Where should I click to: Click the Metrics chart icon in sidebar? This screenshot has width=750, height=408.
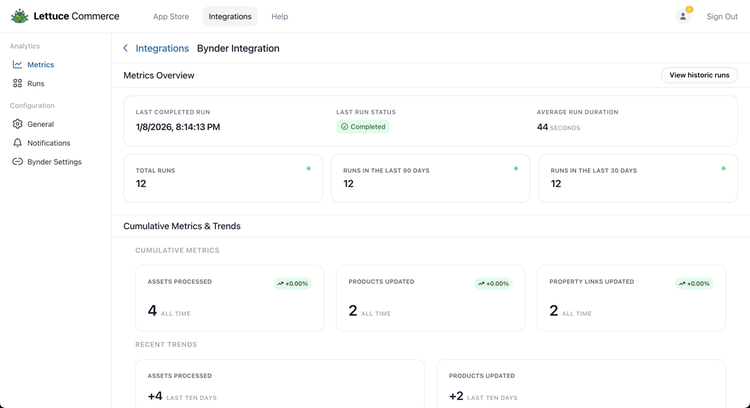tap(18, 65)
